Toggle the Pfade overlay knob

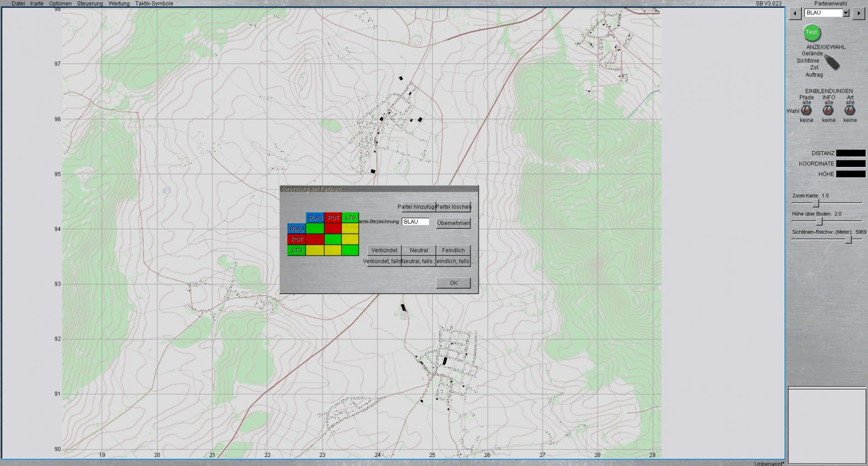pos(806,110)
